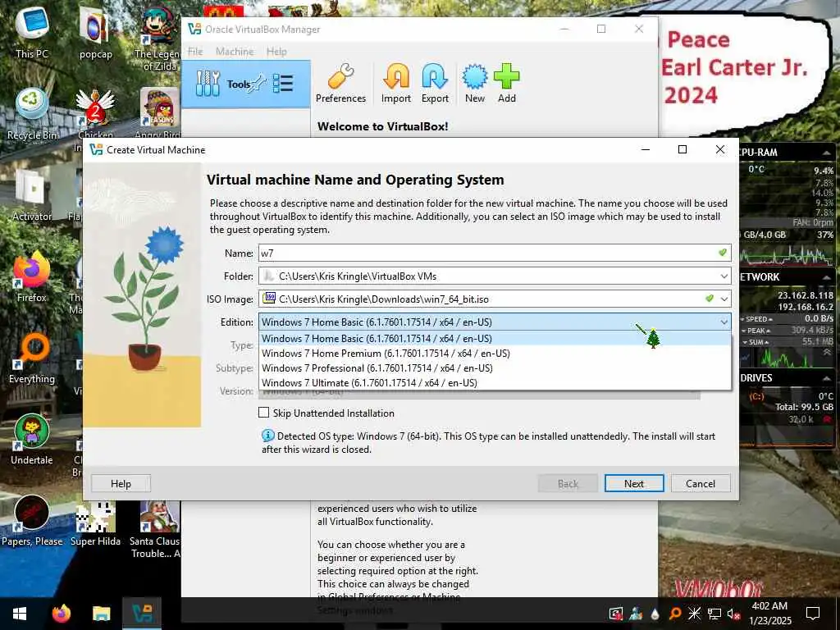Image resolution: width=840 pixels, height=630 pixels.
Task: Click the Cancel button in wizard
Action: (x=701, y=483)
